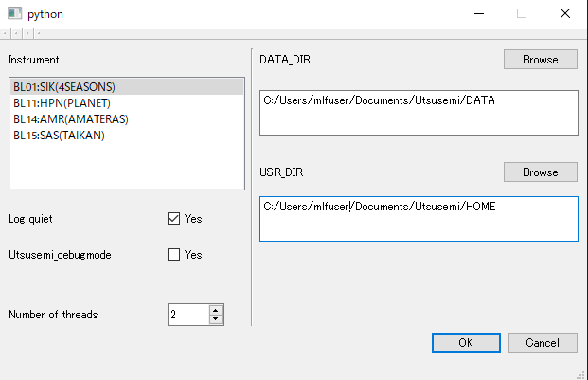This screenshot has width=588, height=380.
Task: Close the python dialog window
Action: [x=564, y=14]
